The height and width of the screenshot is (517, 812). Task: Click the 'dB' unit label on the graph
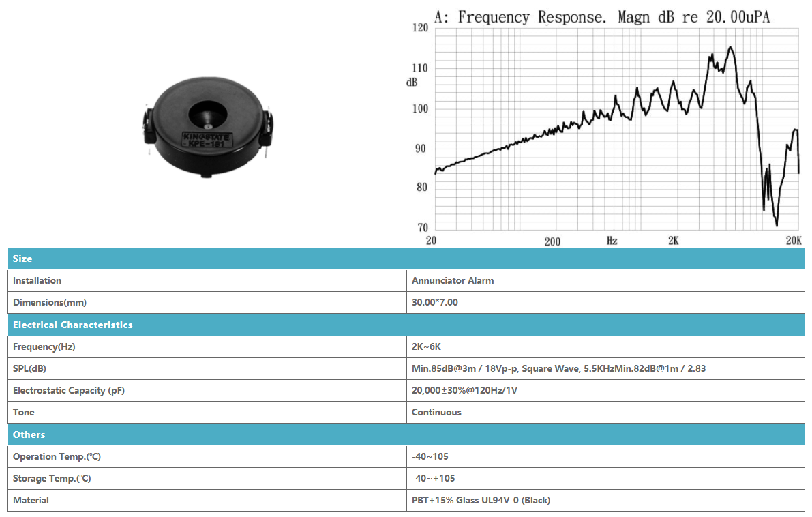412,83
